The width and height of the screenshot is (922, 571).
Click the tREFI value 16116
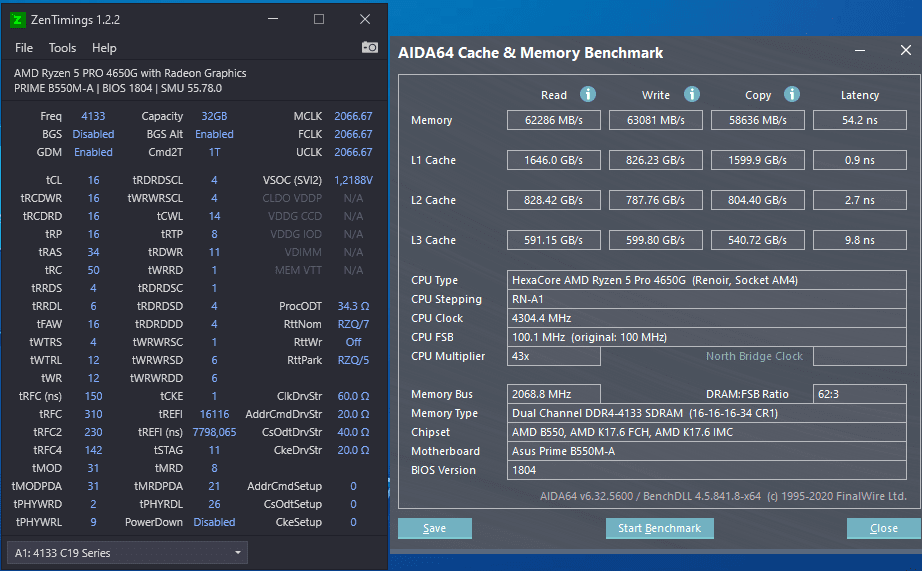pyautogui.click(x=214, y=414)
